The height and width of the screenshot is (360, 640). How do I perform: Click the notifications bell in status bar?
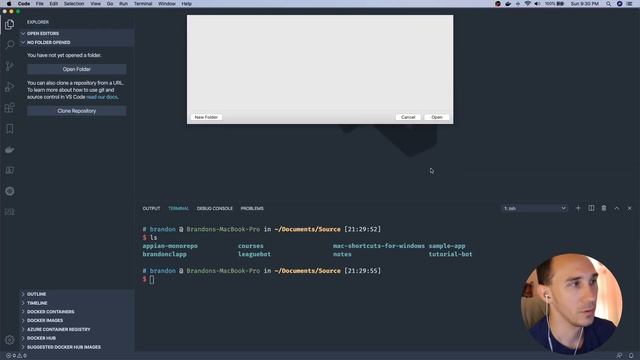tap(631, 356)
